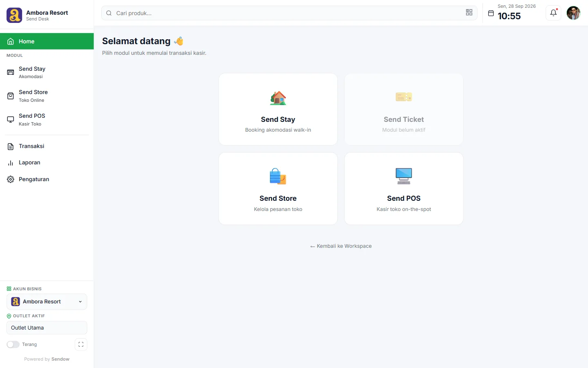588x368 pixels.
Task: Click the grid scanner icon in search bar
Action: pyautogui.click(x=469, y=13)
